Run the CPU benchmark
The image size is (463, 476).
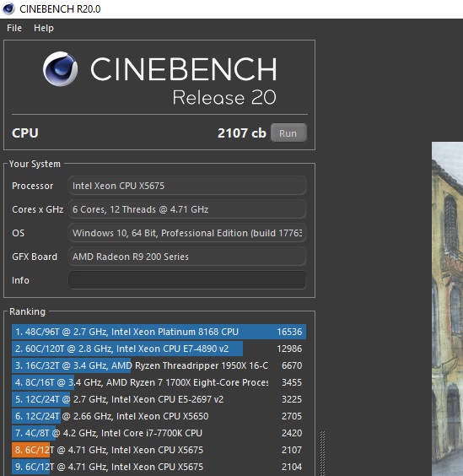pyautogui.click(x=288, y=133)
